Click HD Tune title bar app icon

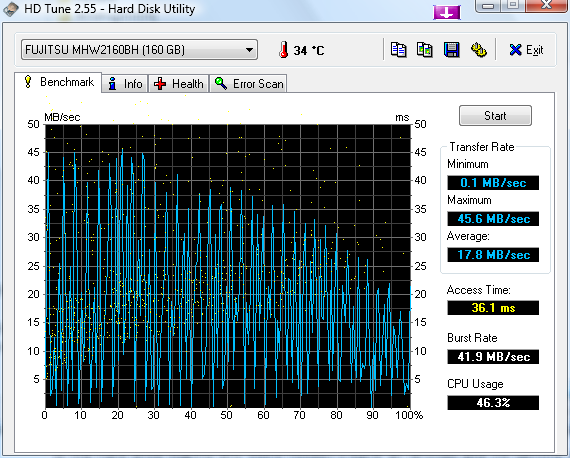point(11,9)
